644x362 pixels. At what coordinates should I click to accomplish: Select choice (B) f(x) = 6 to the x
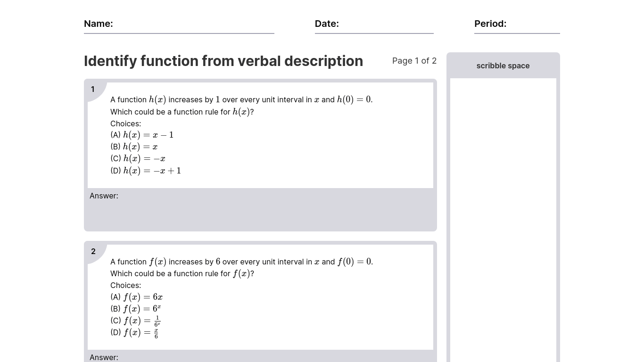coord(136,309)
